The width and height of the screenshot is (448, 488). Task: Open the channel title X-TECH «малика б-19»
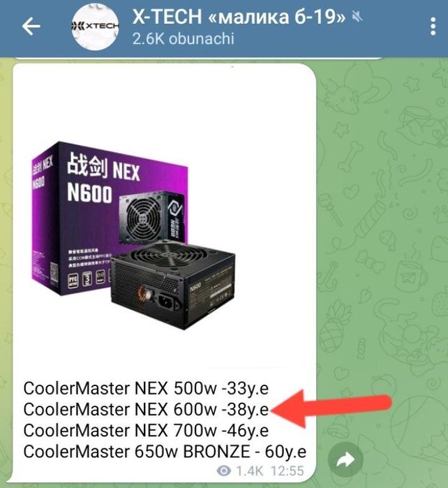[x=239, y=17]
